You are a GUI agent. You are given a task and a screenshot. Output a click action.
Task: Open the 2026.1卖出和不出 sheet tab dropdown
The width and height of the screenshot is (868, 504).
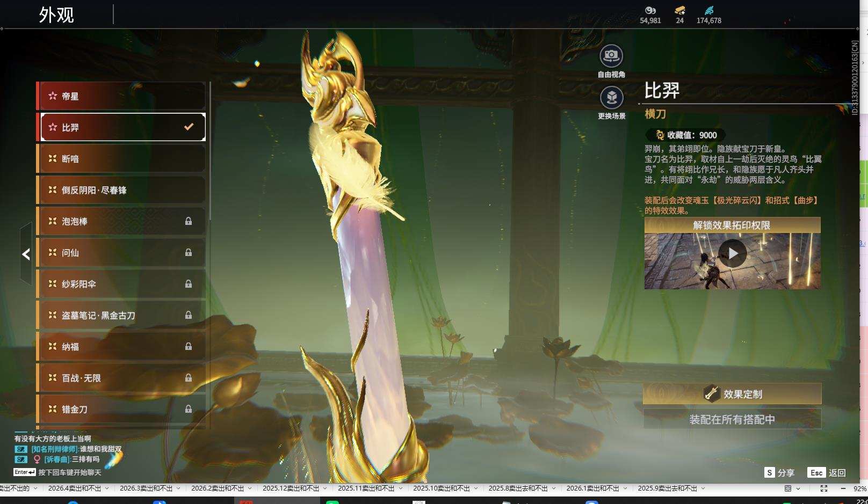pos(625,488)
